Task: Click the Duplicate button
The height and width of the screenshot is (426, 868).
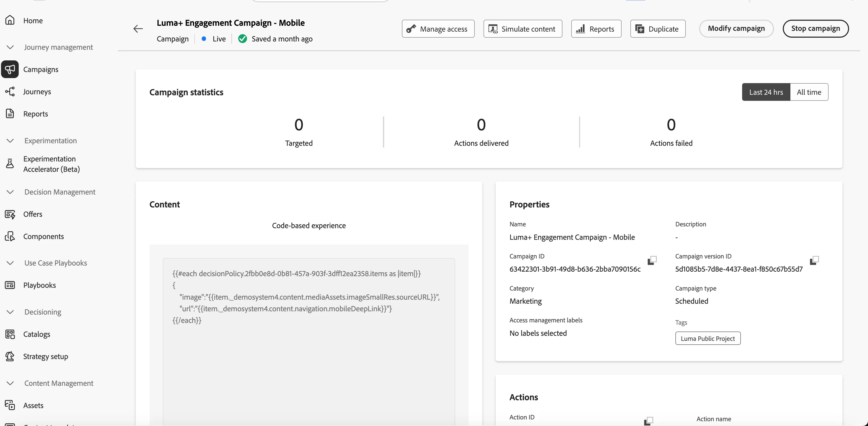Action: click(658, 29)
